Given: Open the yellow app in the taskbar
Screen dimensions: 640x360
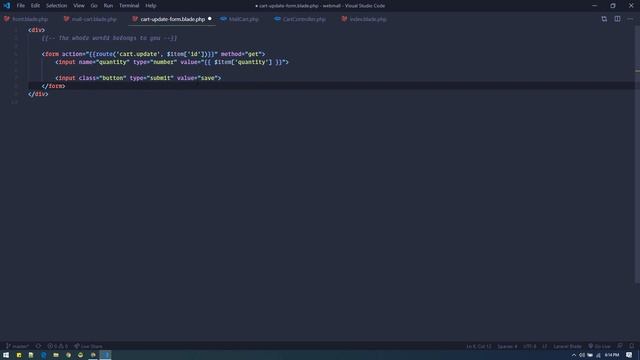Looking at the screenshot, I should coord(19,355).
